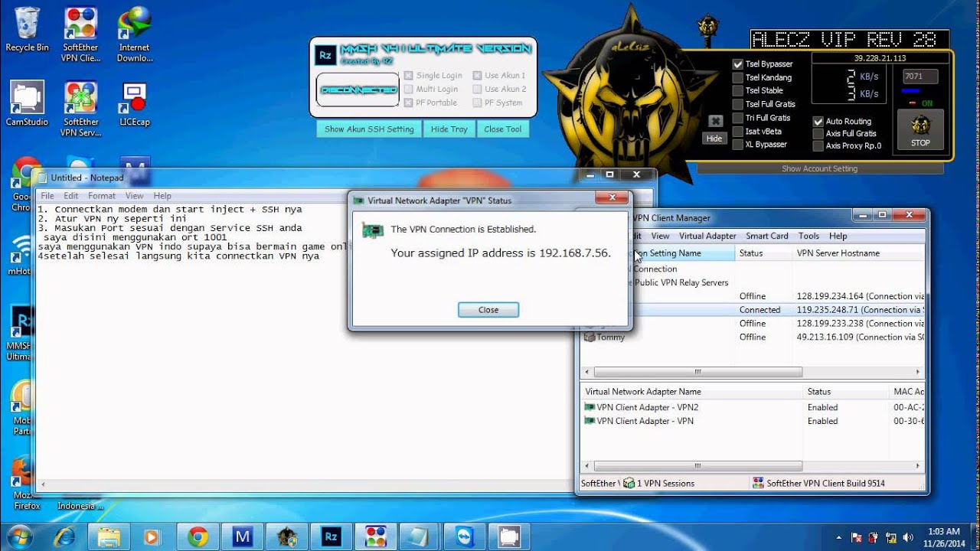This screenshot has height=551, width=980.
Task: Enable Axis Proxy Rp.0 checkbox
Action: click(818, 145)
